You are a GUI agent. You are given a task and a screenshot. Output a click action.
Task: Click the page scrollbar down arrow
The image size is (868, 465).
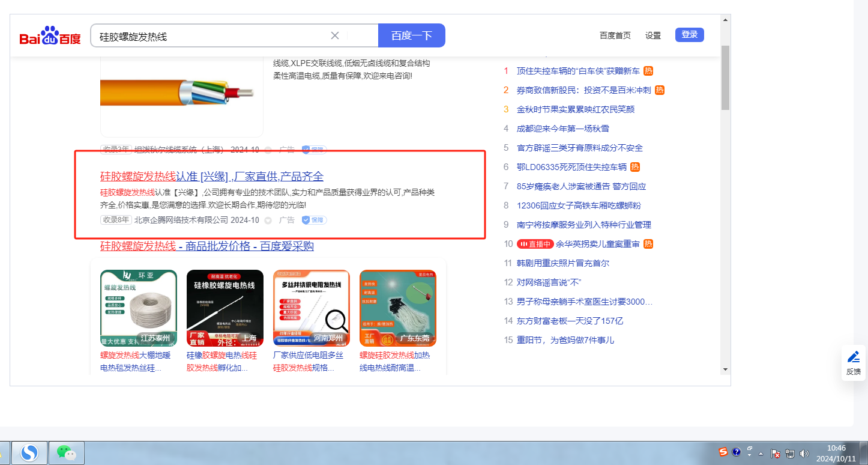725,369
